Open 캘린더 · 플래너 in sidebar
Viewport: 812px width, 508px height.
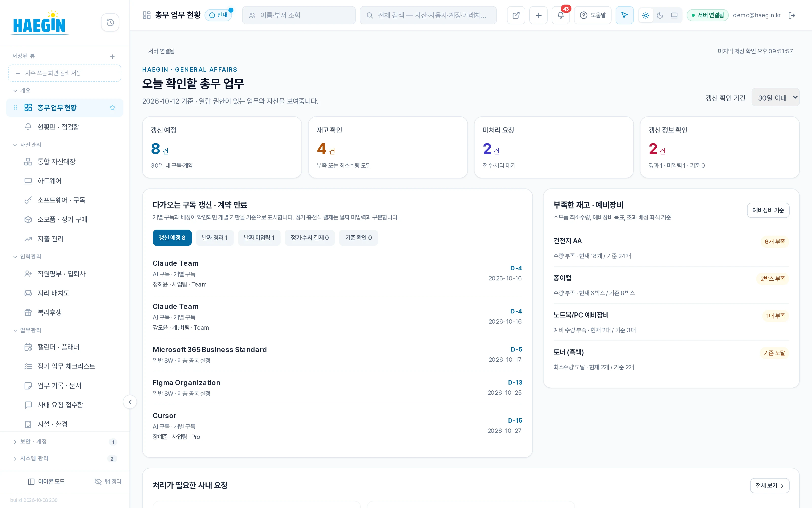coord(65,347)
